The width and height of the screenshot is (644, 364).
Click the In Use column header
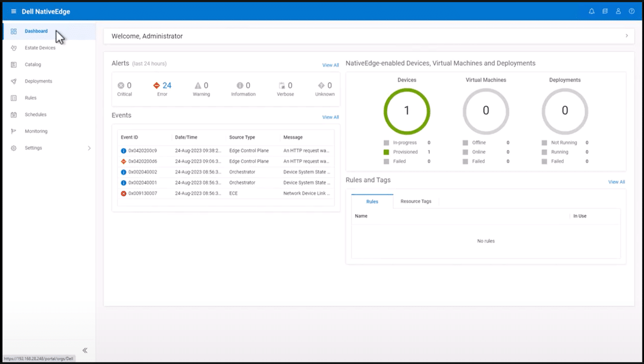coord(580,216)
